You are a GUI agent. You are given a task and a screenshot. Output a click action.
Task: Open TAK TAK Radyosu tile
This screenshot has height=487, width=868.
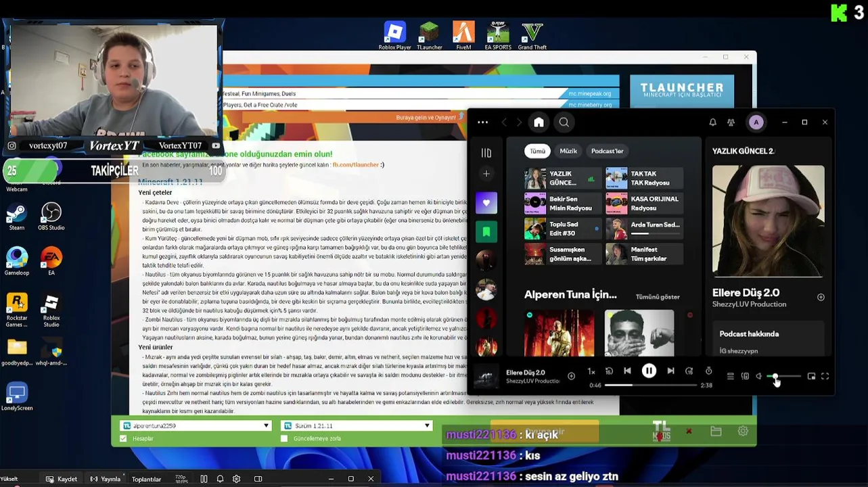[644, 179]
